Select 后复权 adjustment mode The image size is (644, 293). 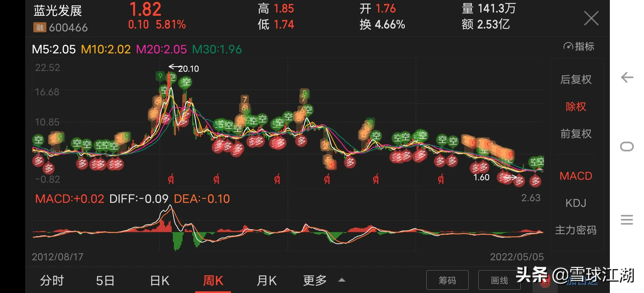(x=576, y=79)
